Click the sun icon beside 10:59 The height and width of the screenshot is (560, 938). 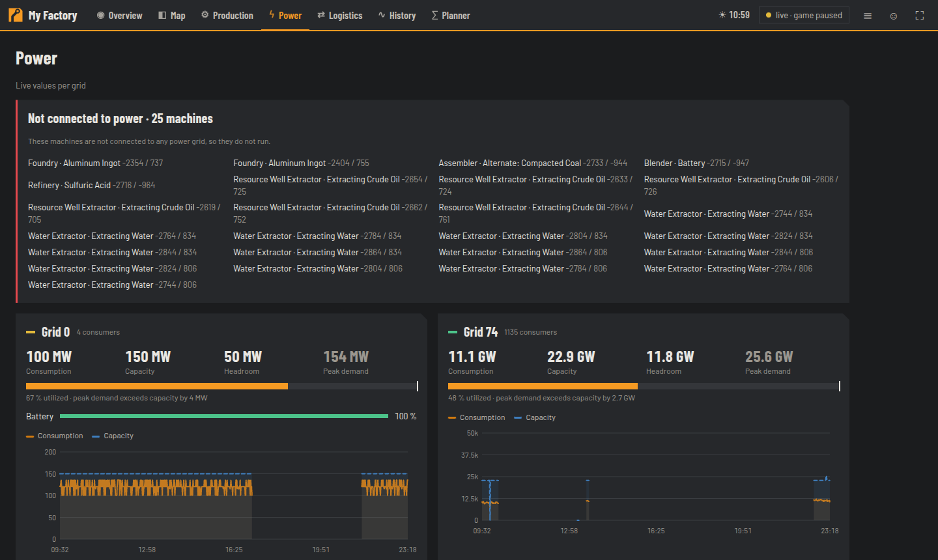[x=722, y=15]
